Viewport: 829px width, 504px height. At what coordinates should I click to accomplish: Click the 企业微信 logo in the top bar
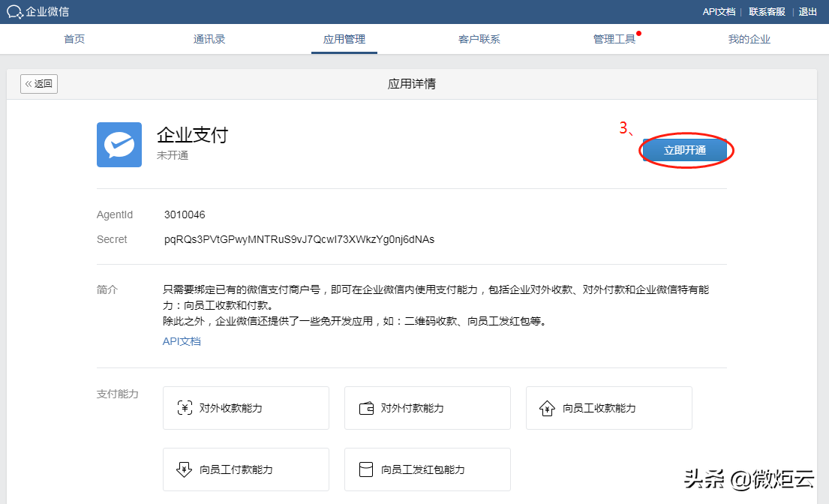tap(36, 11)
